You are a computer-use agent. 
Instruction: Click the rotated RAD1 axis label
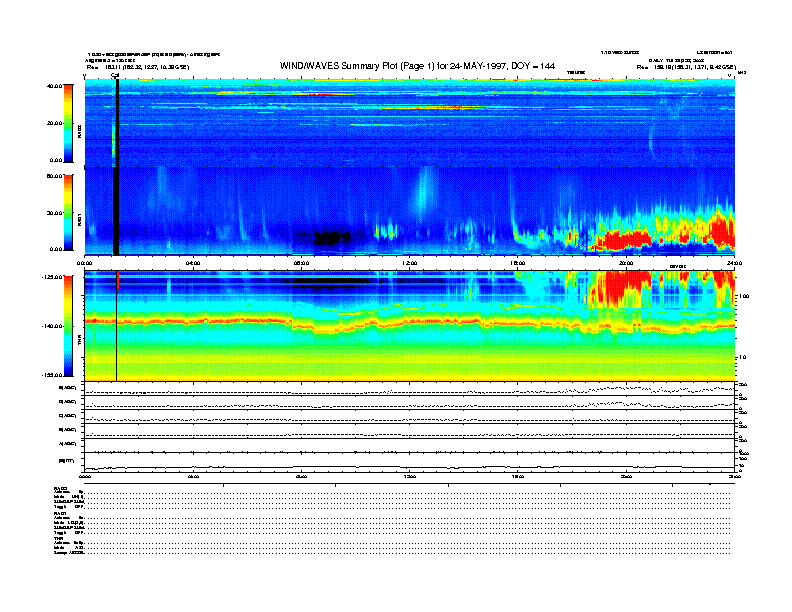click(79, 219)
